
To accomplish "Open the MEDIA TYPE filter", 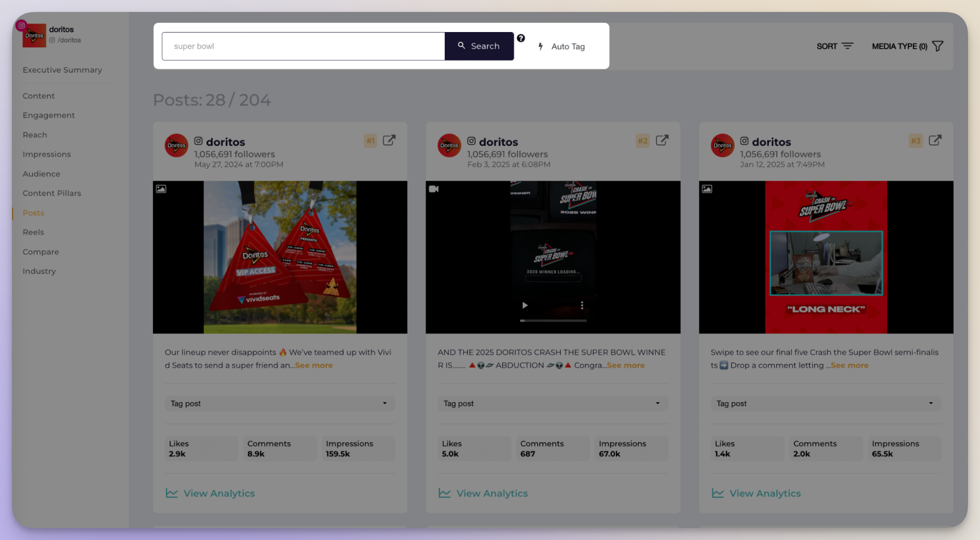I will click(907, 46).
